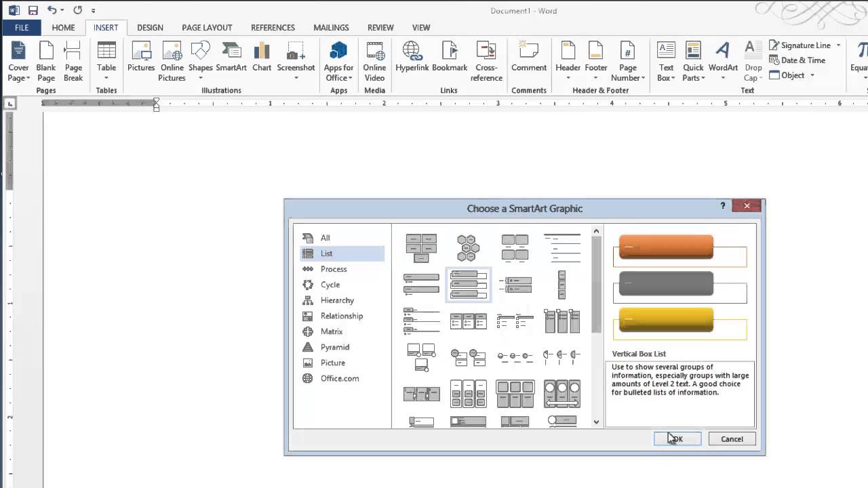Click the Chart icon in Illustrations
This screenshot has width=868, height=488.
point(262,57)
